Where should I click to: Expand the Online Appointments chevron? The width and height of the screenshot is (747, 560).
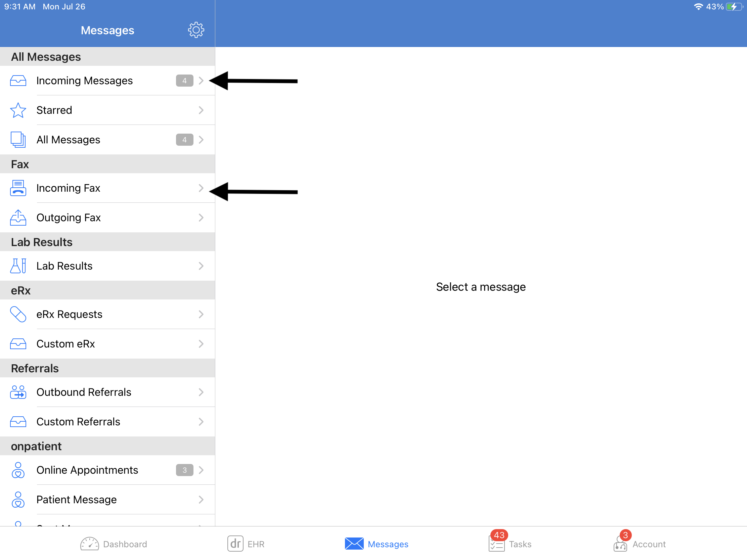coord(201,470)
